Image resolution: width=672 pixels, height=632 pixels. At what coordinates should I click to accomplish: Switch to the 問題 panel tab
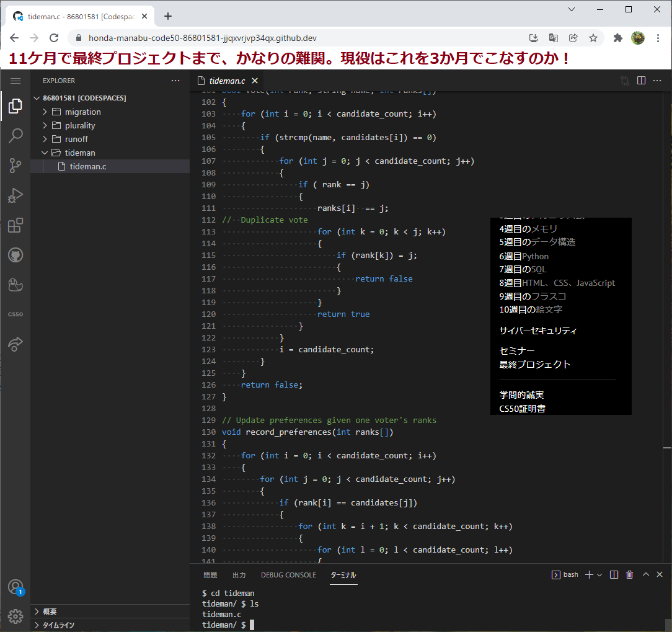210,575
